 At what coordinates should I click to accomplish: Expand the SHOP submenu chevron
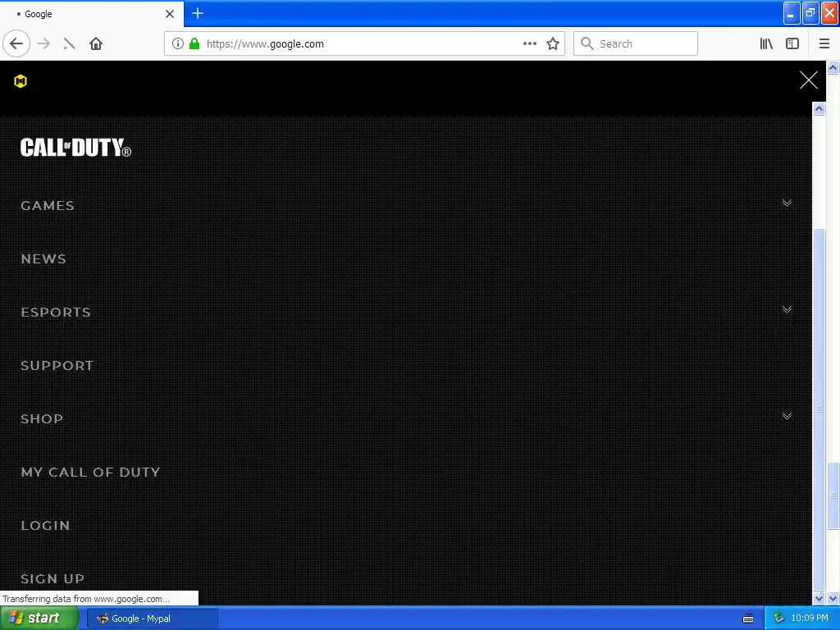pos(787,416)
